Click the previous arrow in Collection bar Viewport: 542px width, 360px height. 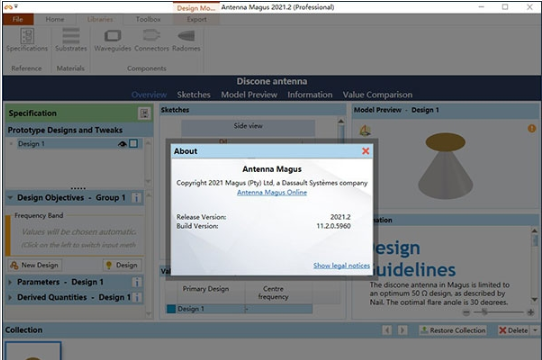387,330
